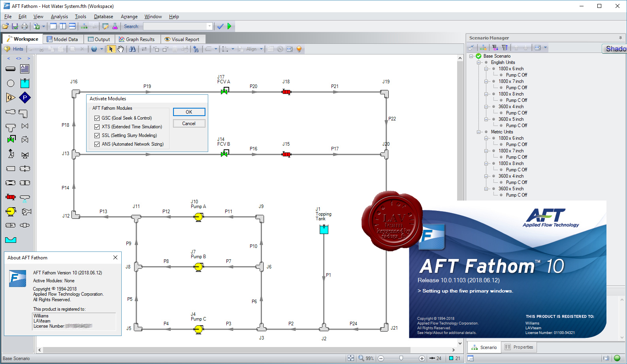Open a model file with the folder icon

point(6,26)
